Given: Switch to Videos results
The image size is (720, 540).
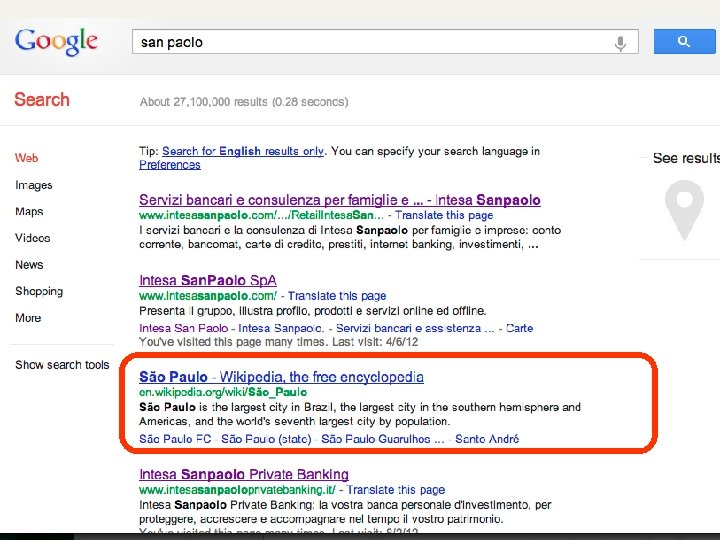Looking at the screenshot, I should [x=33, y=238].
